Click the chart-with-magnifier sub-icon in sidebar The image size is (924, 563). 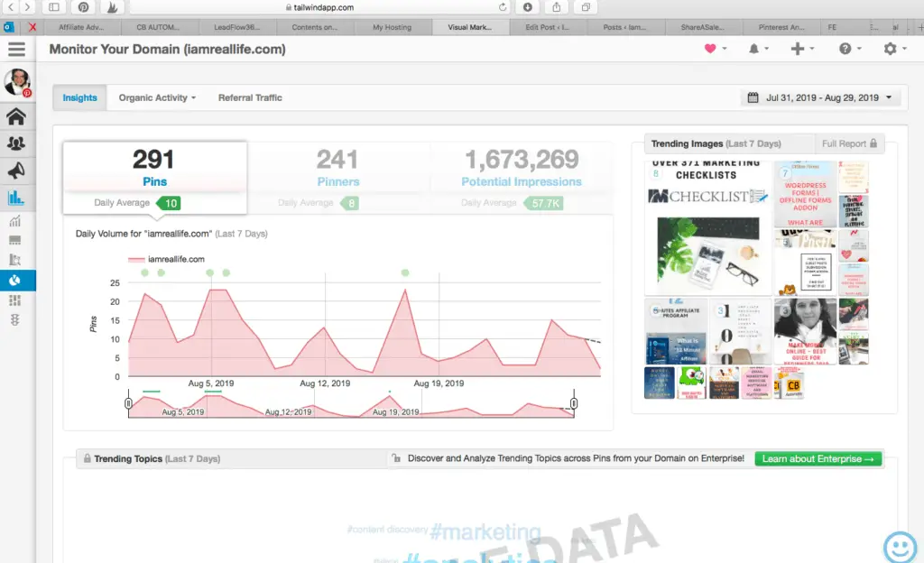[x=14, y=260]
